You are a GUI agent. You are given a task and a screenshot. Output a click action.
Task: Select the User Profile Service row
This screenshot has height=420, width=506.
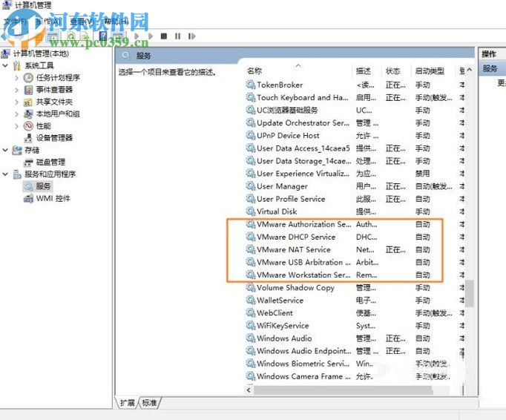pos(355,199)
